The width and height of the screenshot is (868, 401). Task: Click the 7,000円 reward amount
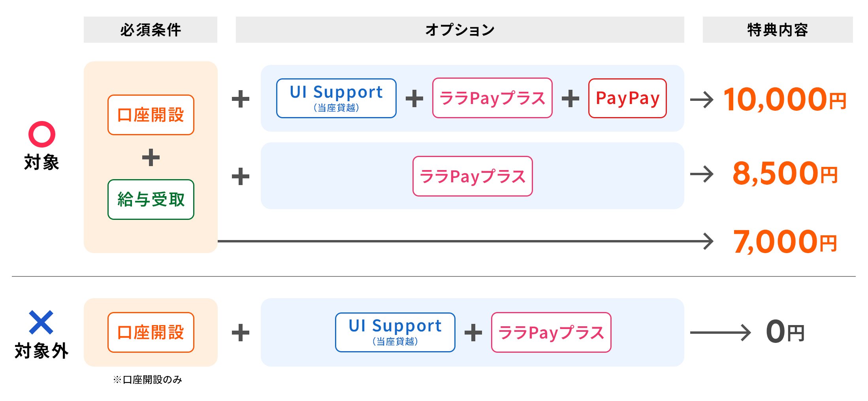click(x=785, y=242)
